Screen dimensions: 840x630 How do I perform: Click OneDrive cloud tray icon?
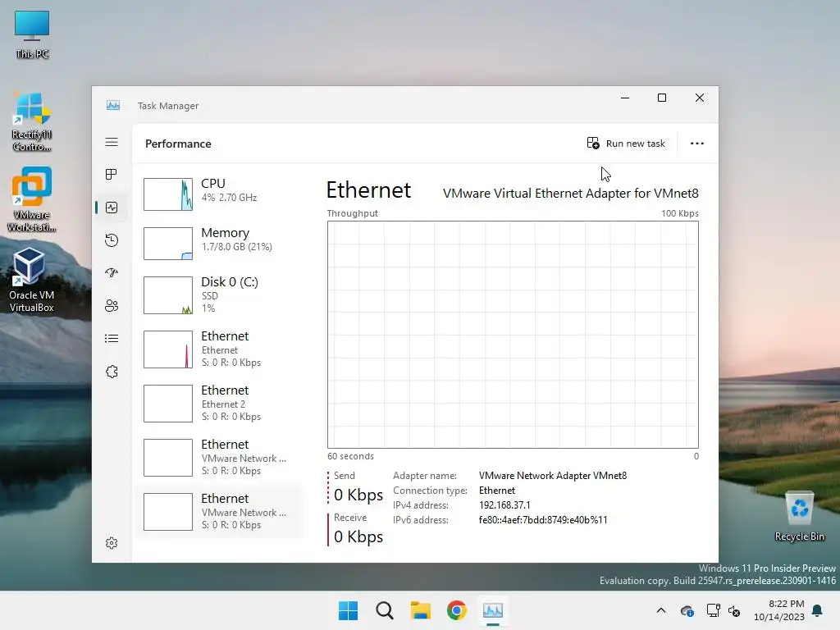click(687, 610)
